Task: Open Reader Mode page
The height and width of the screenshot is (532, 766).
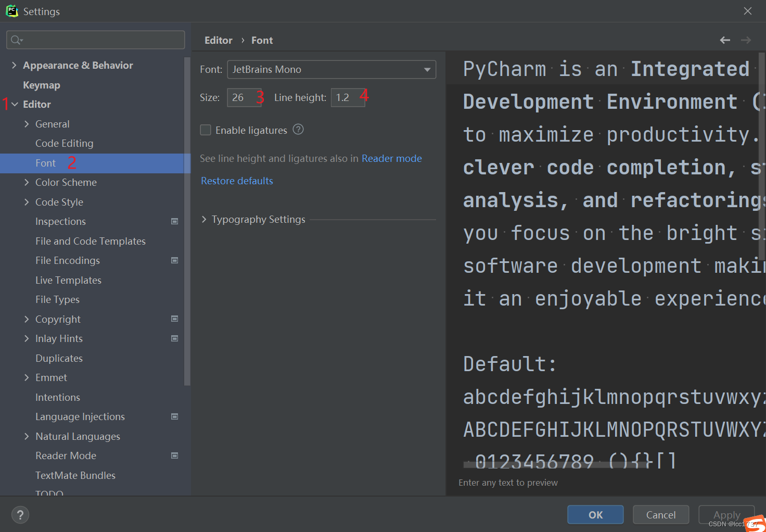Action: coord(66,455)
